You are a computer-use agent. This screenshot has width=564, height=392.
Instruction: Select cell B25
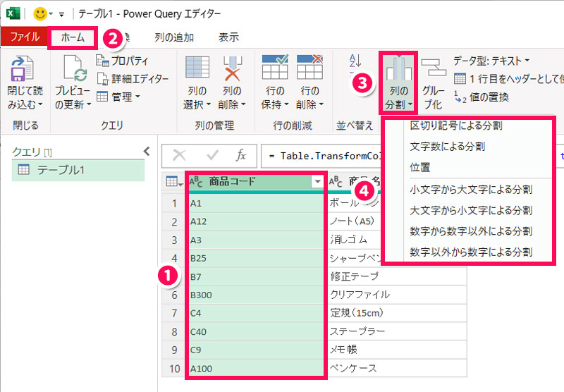[256, 258]
